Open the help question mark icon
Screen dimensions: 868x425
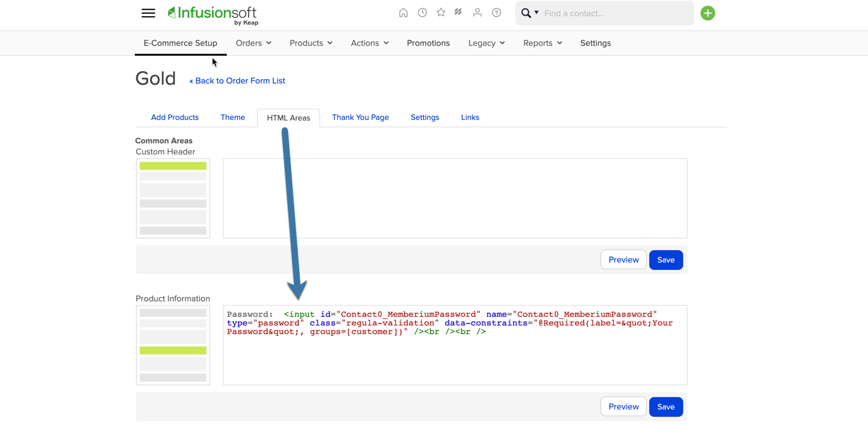pos(497,12)
